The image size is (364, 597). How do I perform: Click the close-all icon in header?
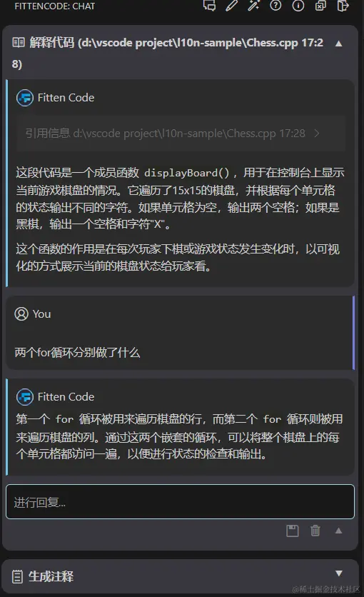click(x=320, y=5)
